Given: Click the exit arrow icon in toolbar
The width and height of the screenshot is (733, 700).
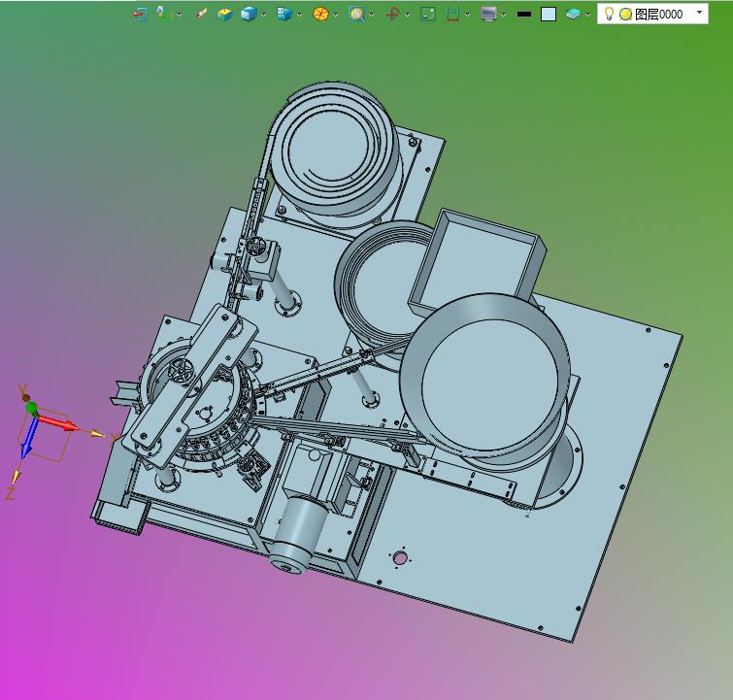Looking at the screenshot, I should (x=140, y=14).
